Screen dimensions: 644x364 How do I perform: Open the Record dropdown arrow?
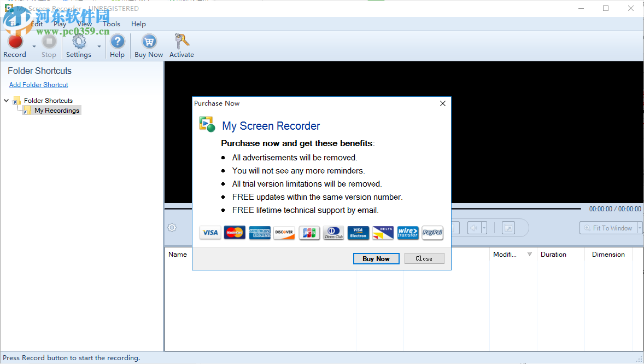[33, 45]
